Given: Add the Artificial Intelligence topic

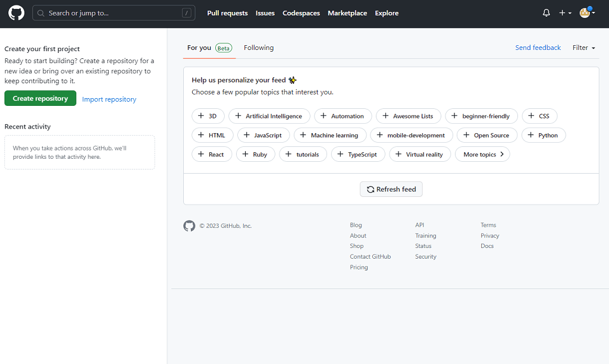Looking at the screenshot, I should click(269, 116).
